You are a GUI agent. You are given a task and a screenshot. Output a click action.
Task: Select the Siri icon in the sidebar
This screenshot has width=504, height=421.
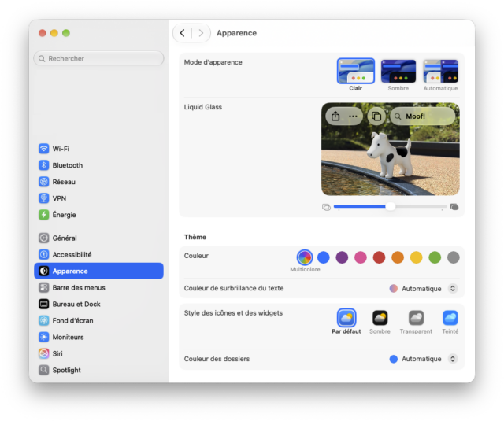click(44, 353)
